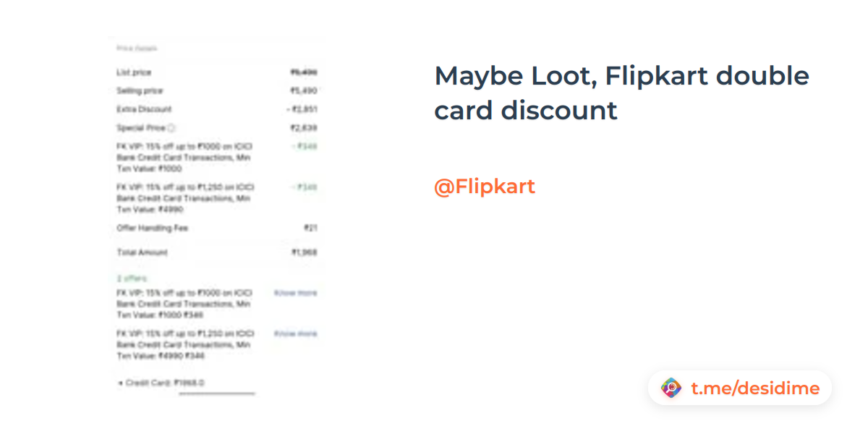Viewport: 868px width, 434px height.
Task: Expand the Credit Card ₹1968.0 arrow
Action: (120, 383)
